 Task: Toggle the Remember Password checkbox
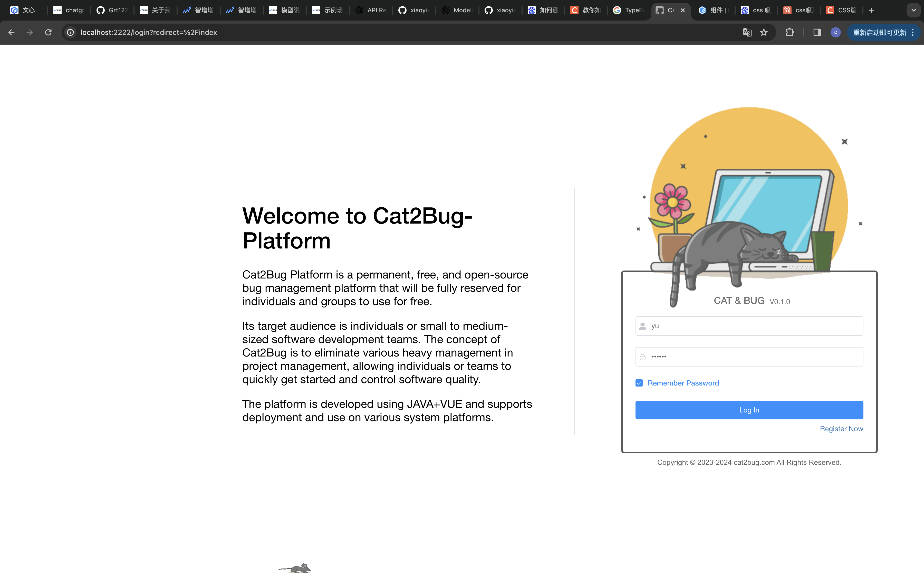(x=639, y=383)
